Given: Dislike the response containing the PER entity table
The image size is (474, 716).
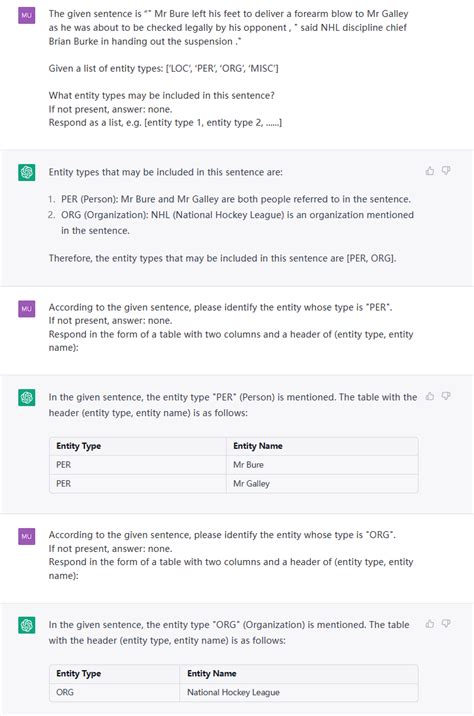Looking at the screenshot, I should tap(446, 396).
